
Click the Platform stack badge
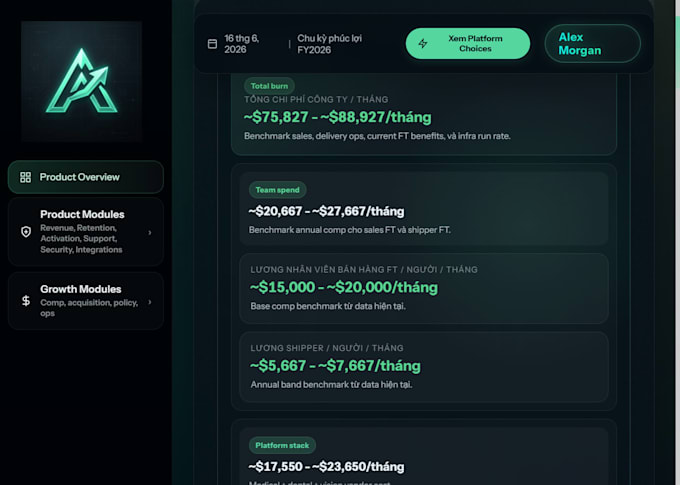point(282,445)
